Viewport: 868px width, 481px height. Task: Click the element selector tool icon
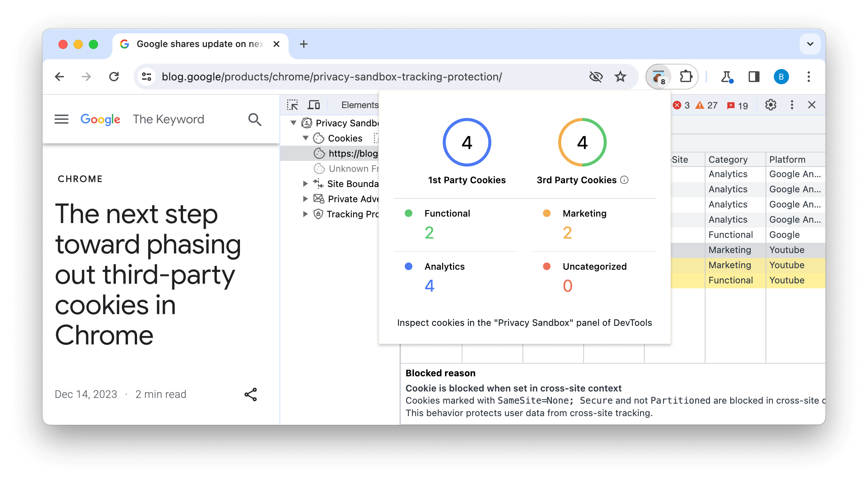[294, 104]
